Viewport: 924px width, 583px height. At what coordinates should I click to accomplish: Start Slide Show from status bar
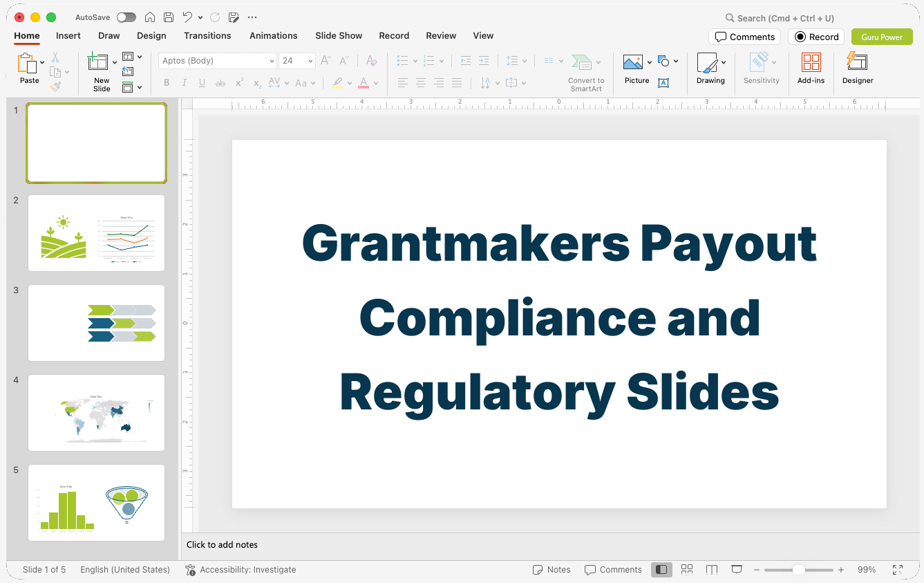click(x=737, y=569)
